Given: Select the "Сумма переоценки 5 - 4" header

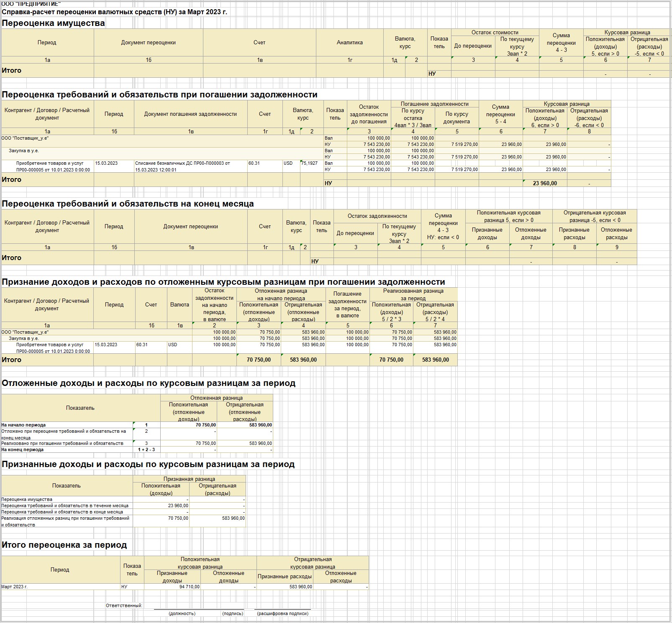Looking at the screenshot, I should tap(500, 114).
